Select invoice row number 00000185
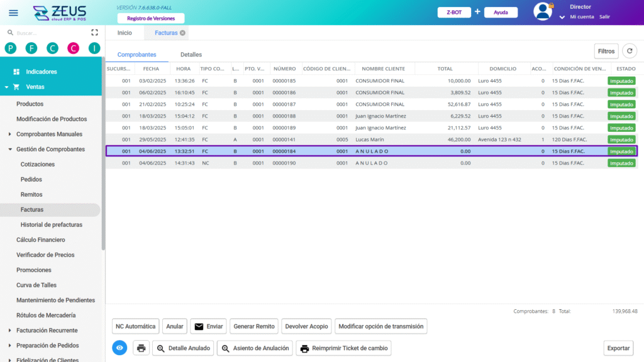The width and height of the screenshot is (644, 362). [371, 81]
